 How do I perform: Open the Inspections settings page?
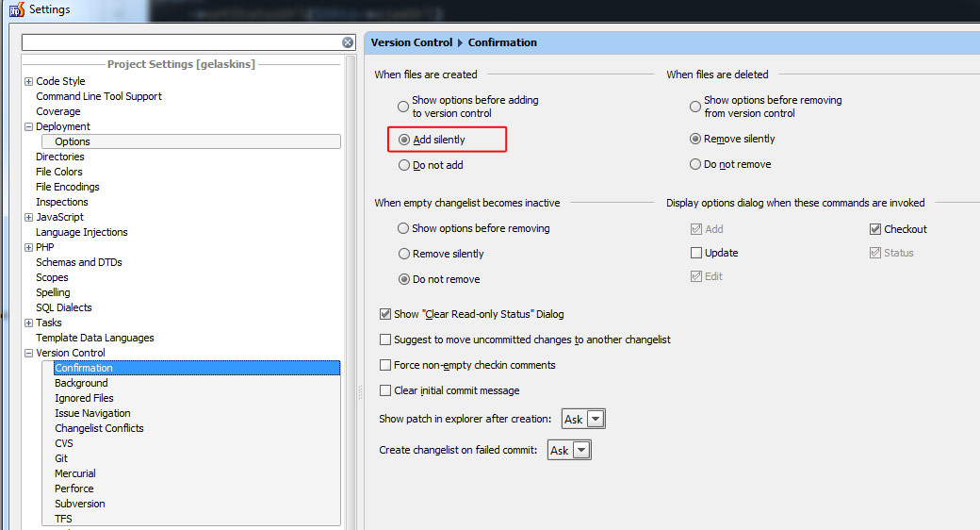(62, 202)
